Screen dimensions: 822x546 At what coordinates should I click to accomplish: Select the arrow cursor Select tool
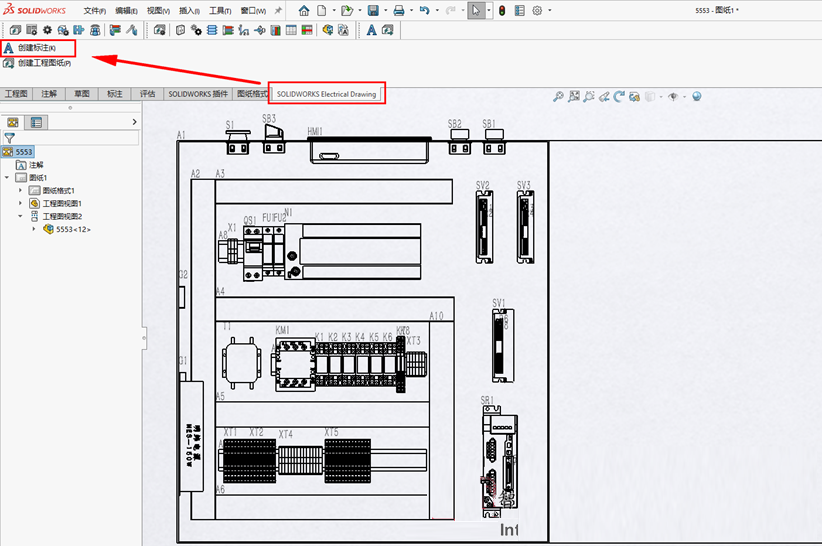click(x=477, y=10)
